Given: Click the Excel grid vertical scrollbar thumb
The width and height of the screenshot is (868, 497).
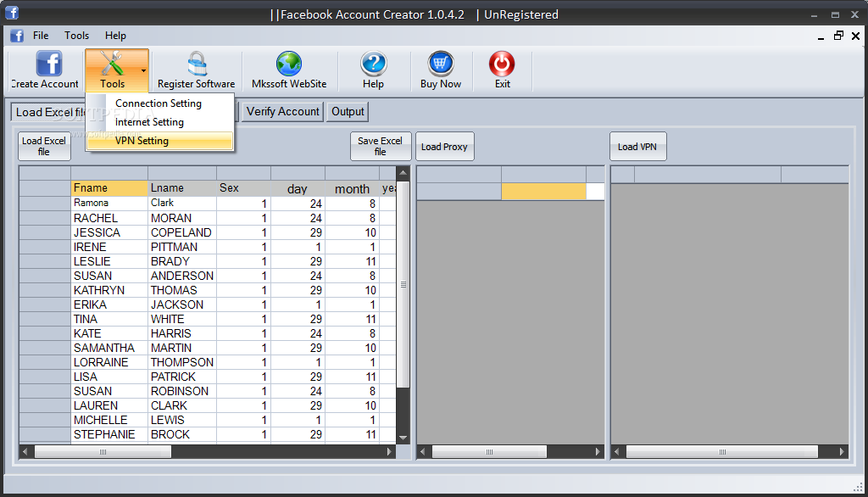Looking at the screenshot, I should 403,284.
